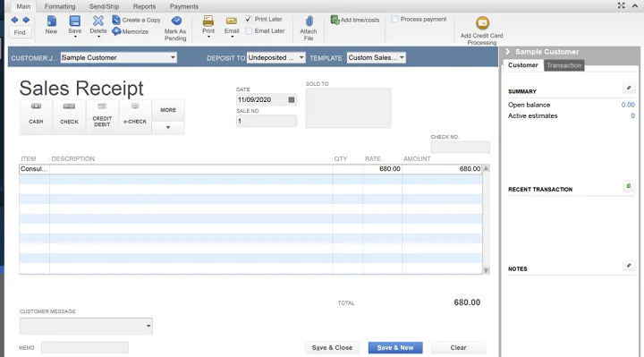The image size is (644, 357).
Task: Add Credit Card Processing icon
Action: tap(482, 23)
